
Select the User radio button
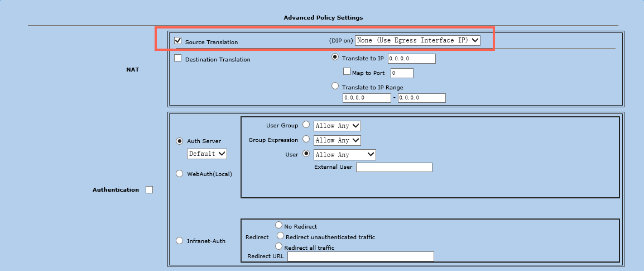(x=306, y=153)
